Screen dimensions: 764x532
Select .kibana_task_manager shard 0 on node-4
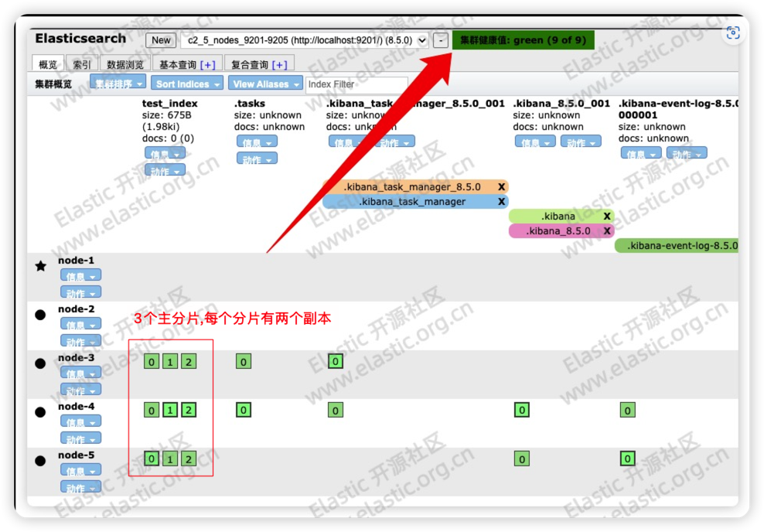click(336, 410)
